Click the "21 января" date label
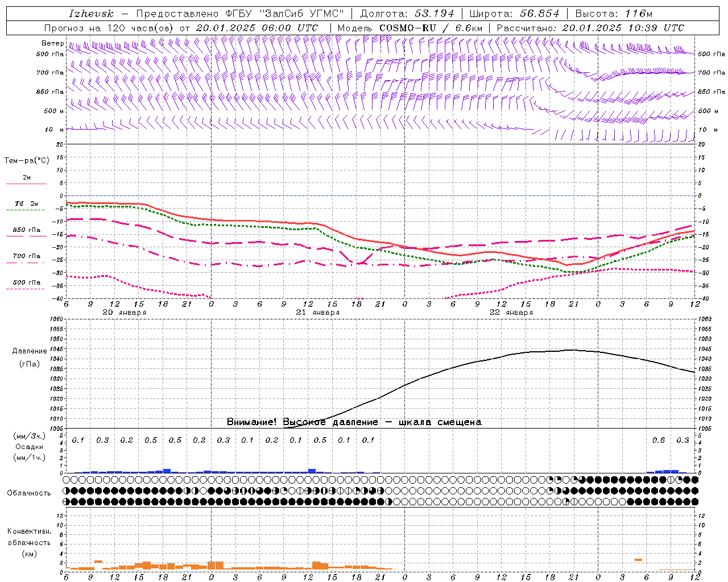728x582 pixels. click(x=317, y=313)
